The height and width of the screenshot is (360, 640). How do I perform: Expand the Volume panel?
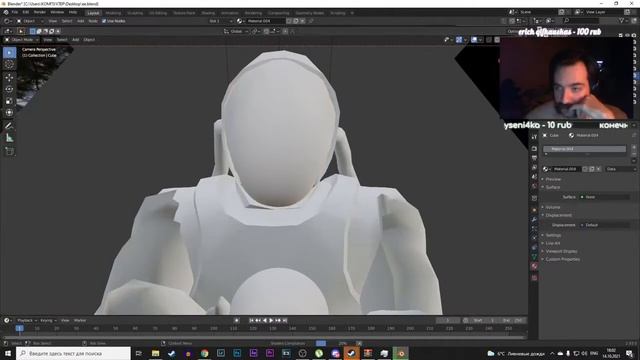(553, 207)
